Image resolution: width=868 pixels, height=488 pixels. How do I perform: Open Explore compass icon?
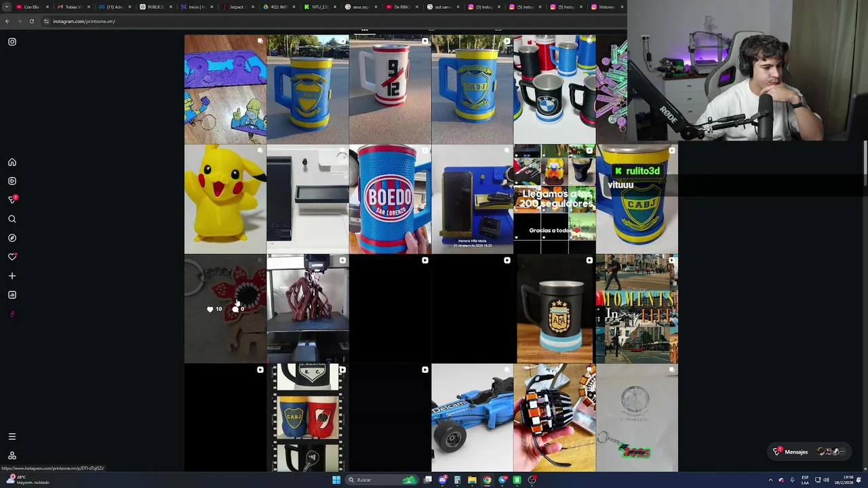(x=12, y=238)
